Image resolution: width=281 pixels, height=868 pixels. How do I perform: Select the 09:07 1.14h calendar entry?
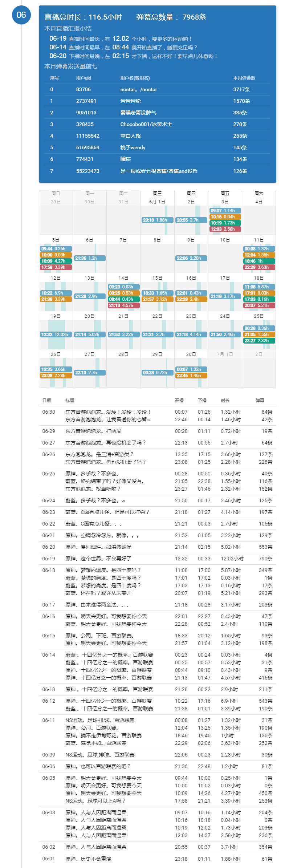pyautogui.click(x=225, y=211)
